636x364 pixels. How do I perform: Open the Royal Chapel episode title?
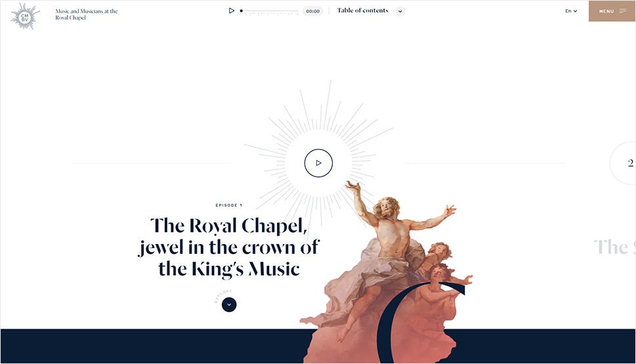(x=229, y=248)
